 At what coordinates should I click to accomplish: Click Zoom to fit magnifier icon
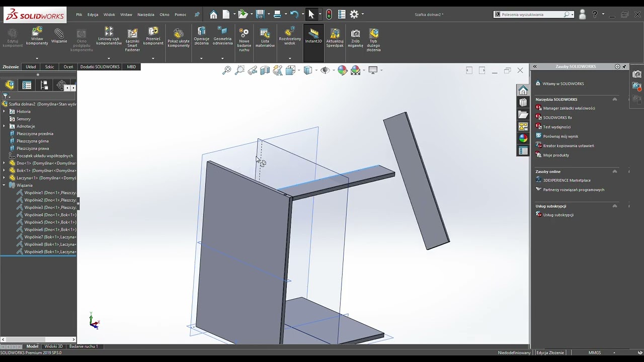click(227, 70)
